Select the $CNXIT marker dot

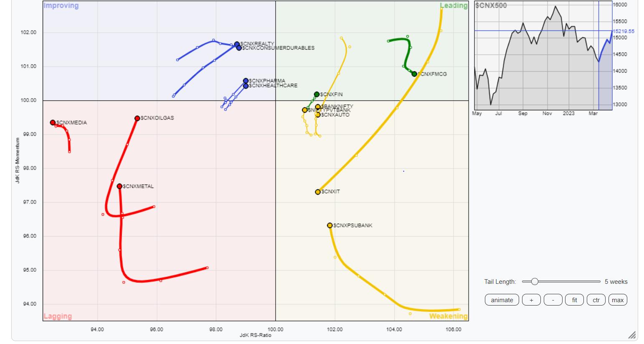click(318, 192)
